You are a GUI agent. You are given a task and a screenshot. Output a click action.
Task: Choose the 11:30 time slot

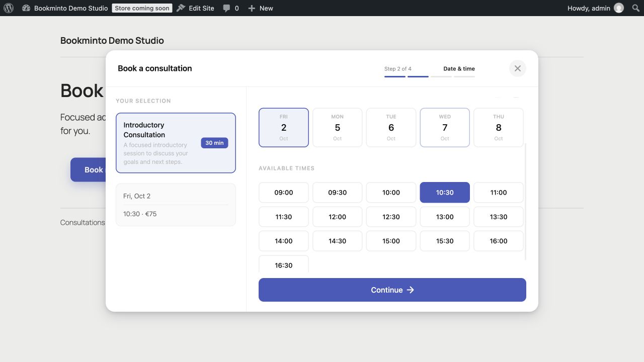point(284,217)
